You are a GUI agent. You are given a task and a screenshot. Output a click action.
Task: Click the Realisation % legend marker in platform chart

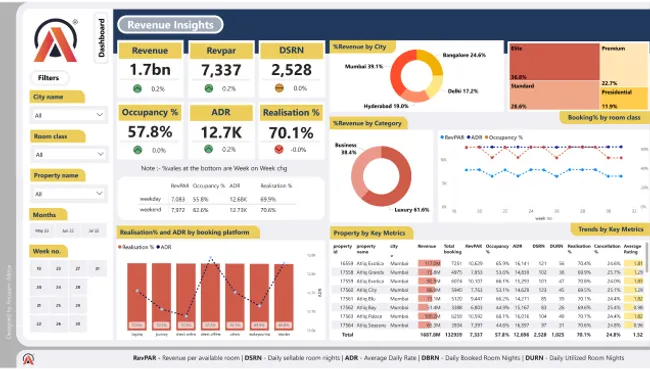tap(120, 247)
